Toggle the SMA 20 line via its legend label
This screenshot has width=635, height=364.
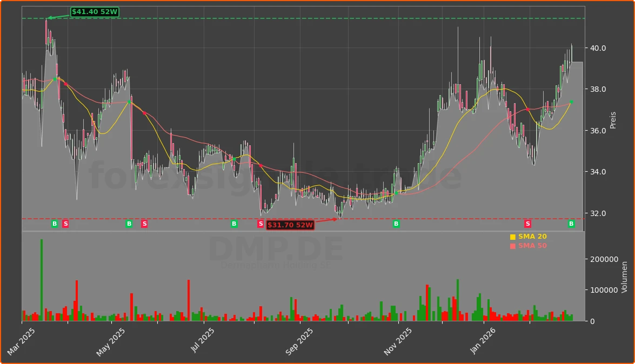point(532,236)
